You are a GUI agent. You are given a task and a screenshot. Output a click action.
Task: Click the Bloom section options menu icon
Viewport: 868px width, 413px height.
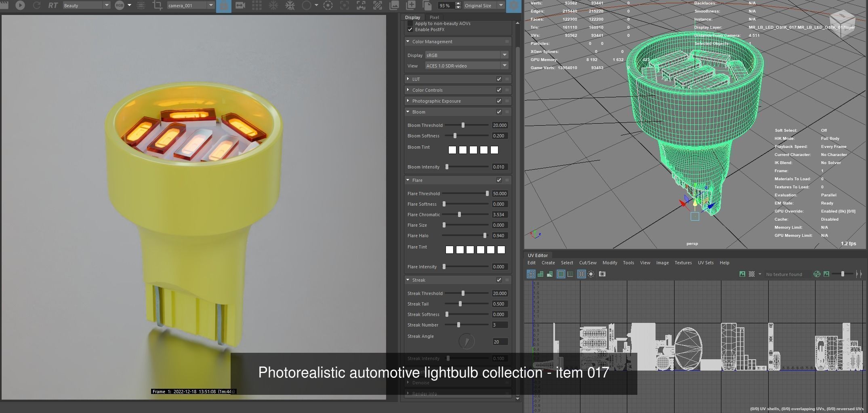tap(507, 112)
